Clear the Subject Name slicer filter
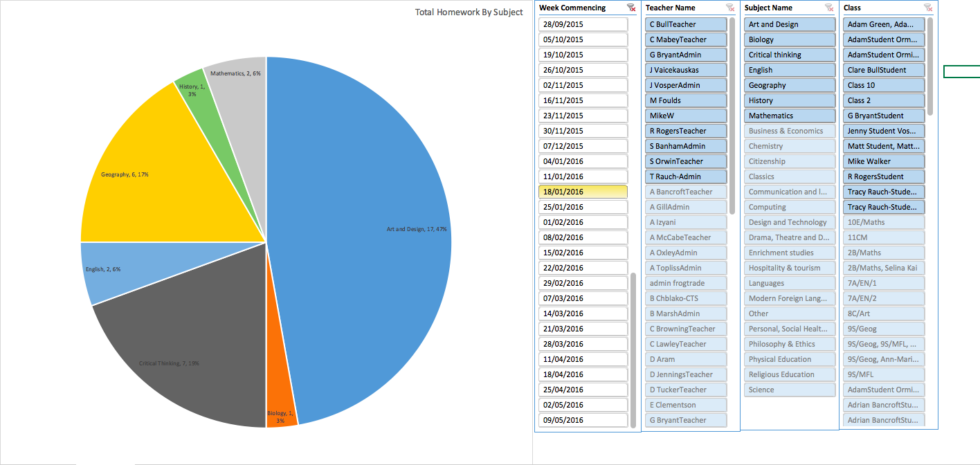The width and height of the screenshot is (980, 465). coord(829,8)
